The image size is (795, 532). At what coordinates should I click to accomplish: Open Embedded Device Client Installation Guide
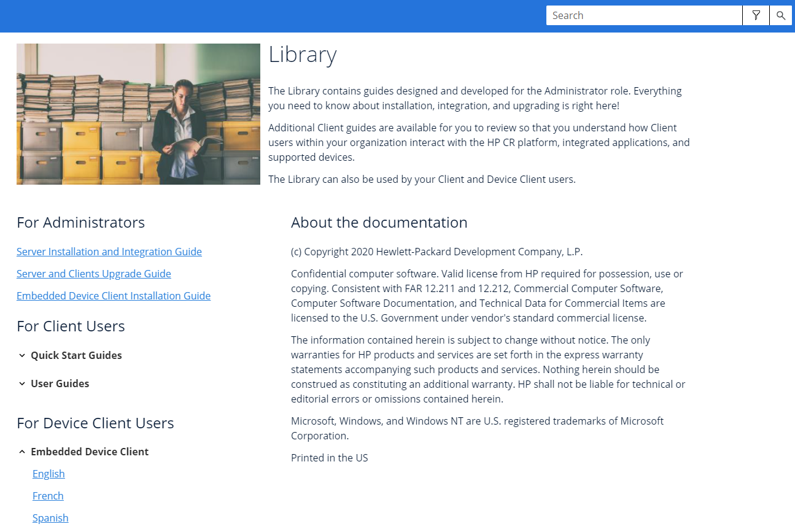(114, 296)
